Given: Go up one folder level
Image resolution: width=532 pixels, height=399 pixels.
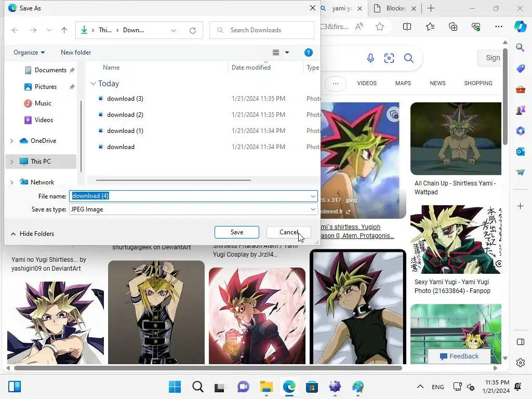Looking at the screenshot, I should (x=64, y=30).
